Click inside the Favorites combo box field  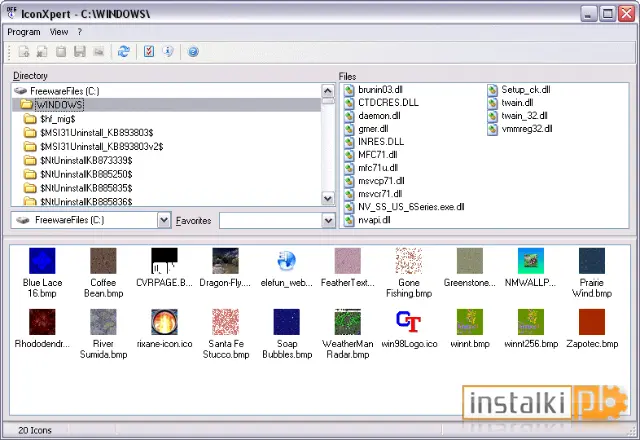pyautogui.click(x=271, y=220)
